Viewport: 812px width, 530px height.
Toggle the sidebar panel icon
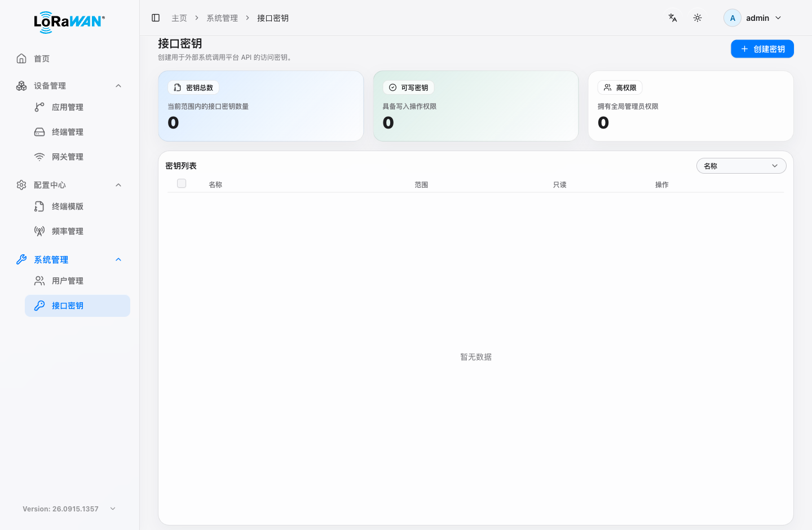pos(156,18)
